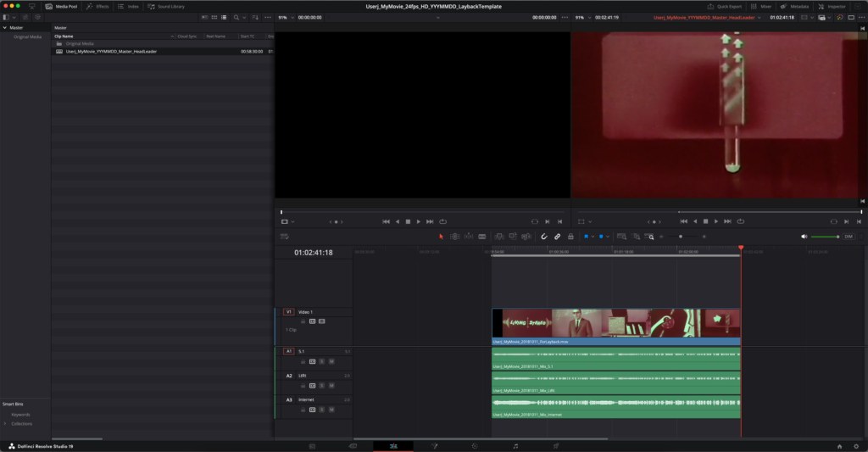The height and width of the screenshot is (452, 868).
Task: Sort by Clip Name column header
Action: (x=64, y=36)
